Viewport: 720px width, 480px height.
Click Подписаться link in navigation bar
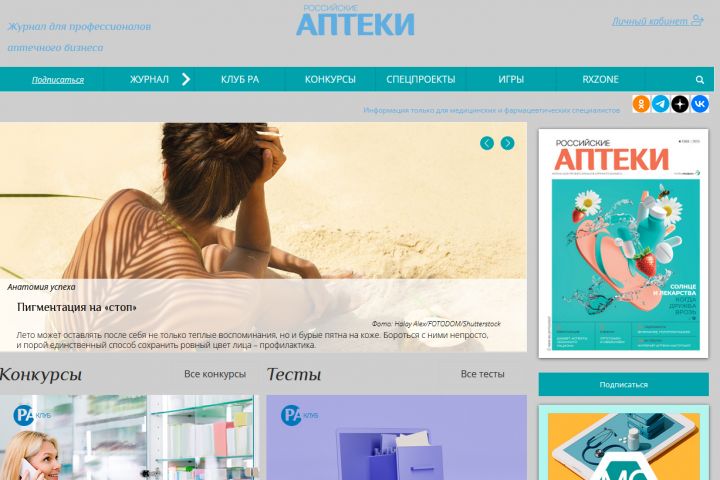point(58,80)
